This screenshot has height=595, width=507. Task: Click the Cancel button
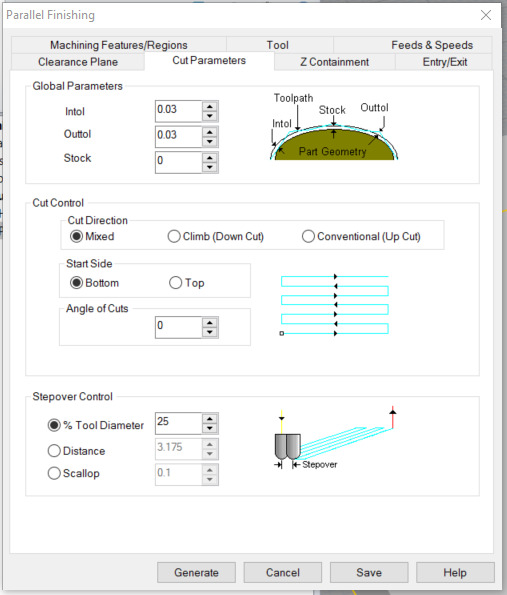(283, 572)
